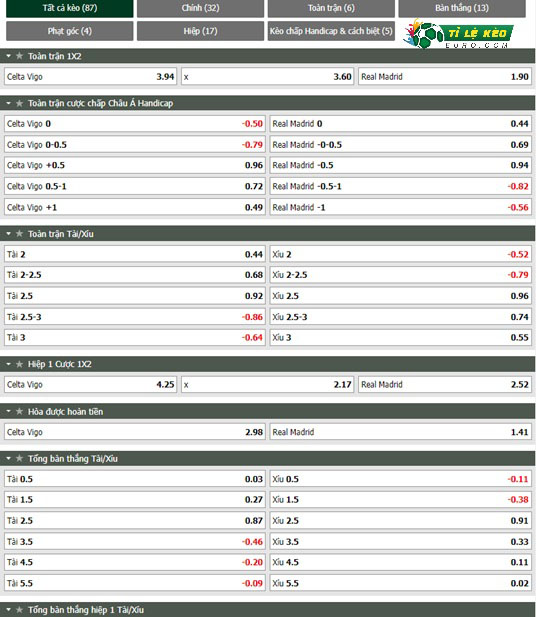Screen dimensions: 536x617
Task: Star the Tổng bàn thắng Tài/Xỉu section
Action: pos(19,458)
